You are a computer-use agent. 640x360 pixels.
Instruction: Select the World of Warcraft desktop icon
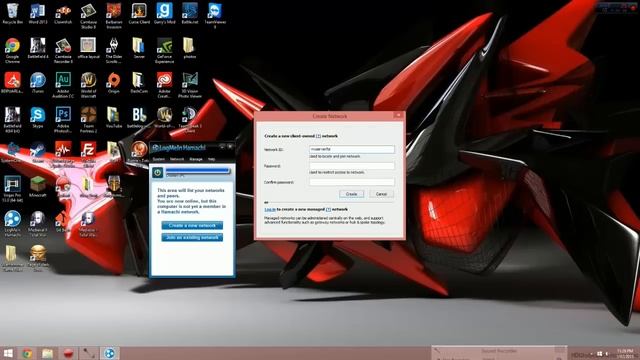click(88, 85)
